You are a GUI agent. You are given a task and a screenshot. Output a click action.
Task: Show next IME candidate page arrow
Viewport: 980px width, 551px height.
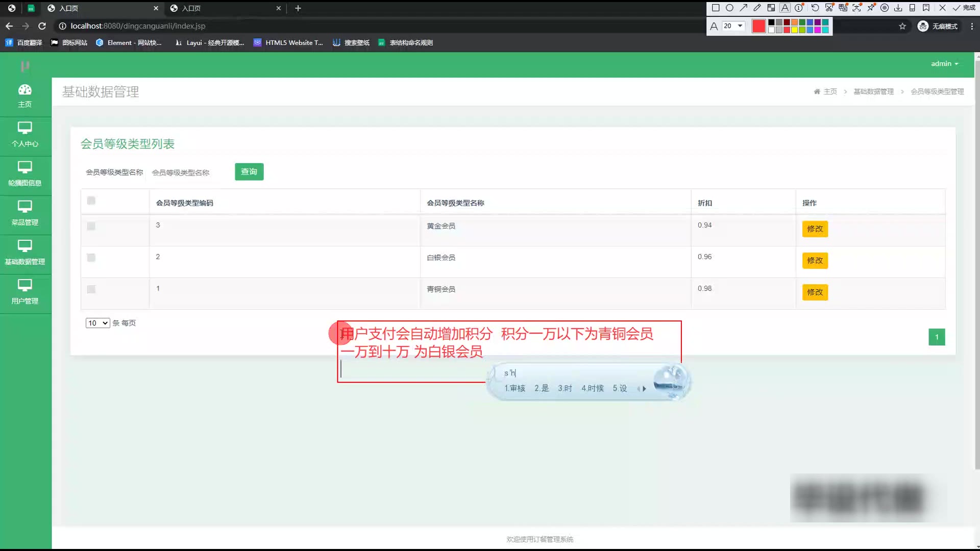[x=644, y=389]
